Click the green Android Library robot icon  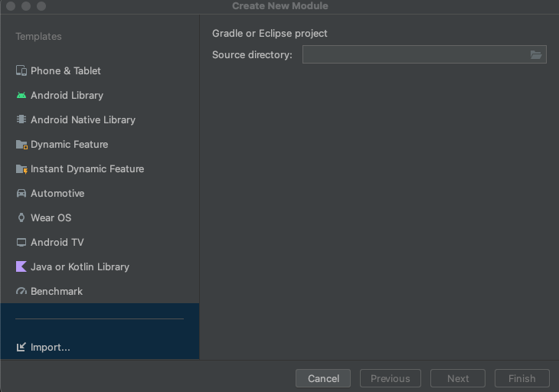tap(21, 95)
